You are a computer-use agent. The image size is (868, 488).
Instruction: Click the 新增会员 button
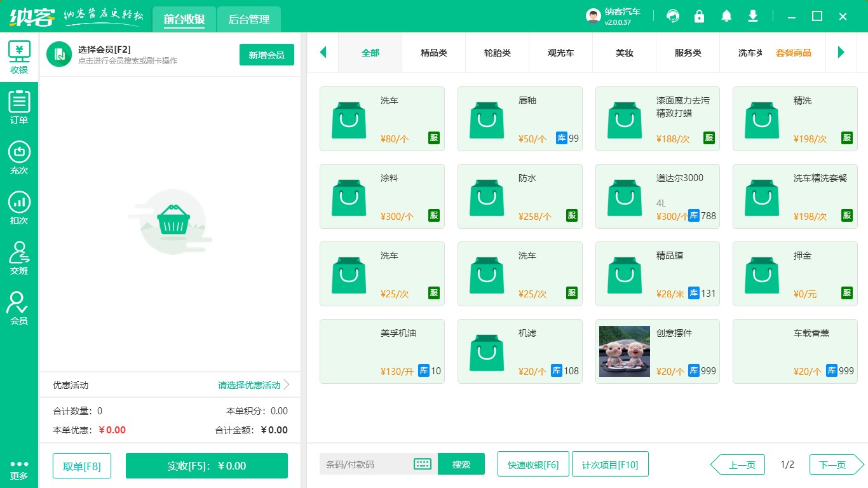[266, 55]
